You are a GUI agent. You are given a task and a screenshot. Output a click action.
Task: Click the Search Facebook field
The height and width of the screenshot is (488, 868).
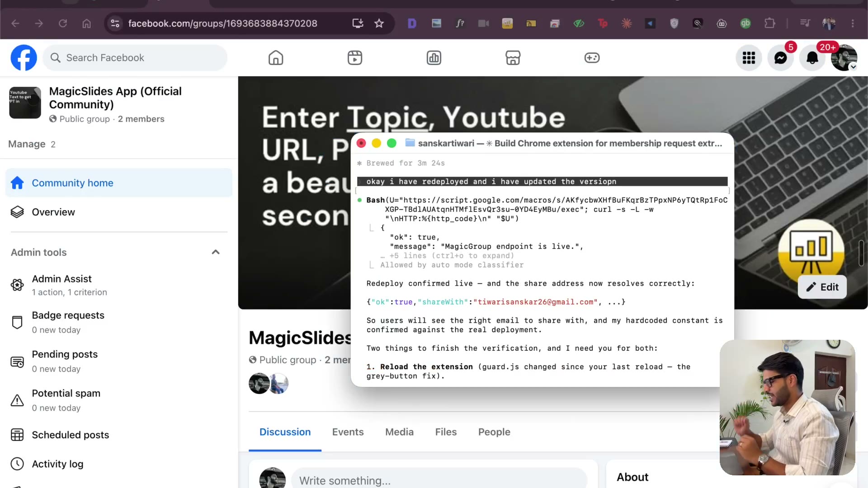click(x=135, y=58)
